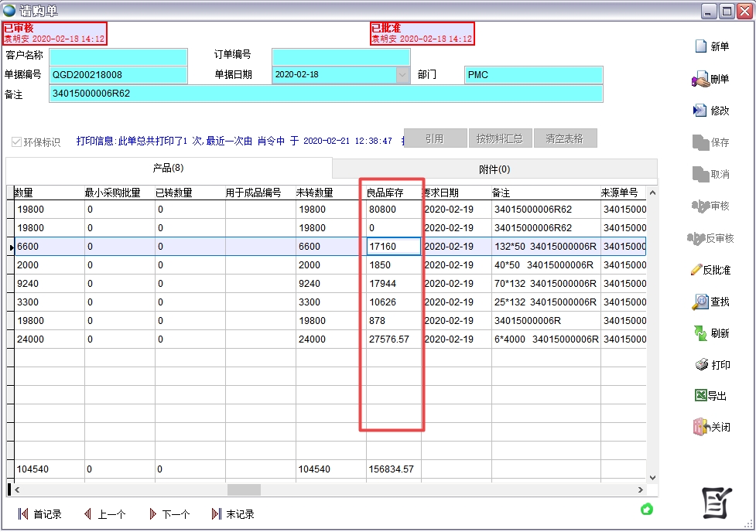The height and width of the screenshot is (532, 756).
Task: Click the 良品库存 column header
Action: pos(391,193)
